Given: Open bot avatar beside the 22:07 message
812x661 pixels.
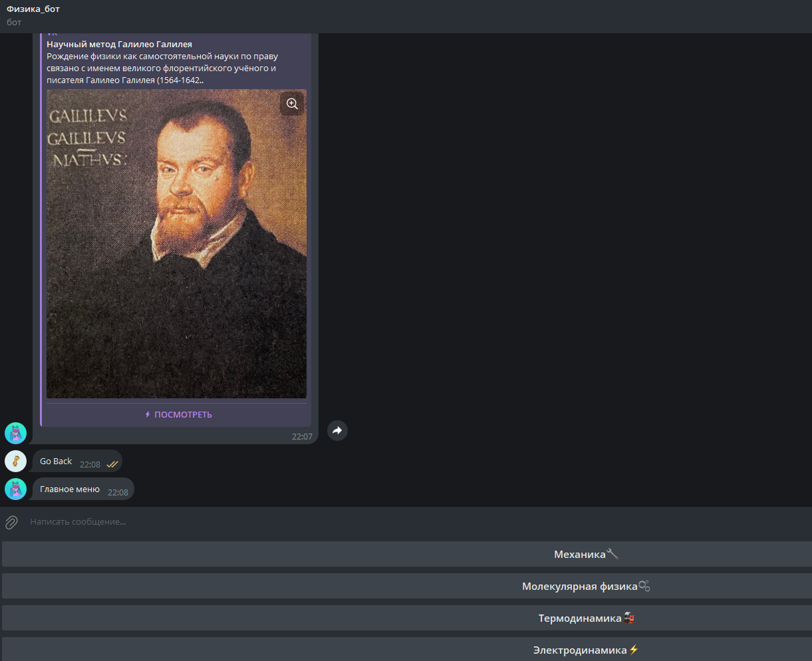Looking at the screenshot, I should tap(15, 433).
